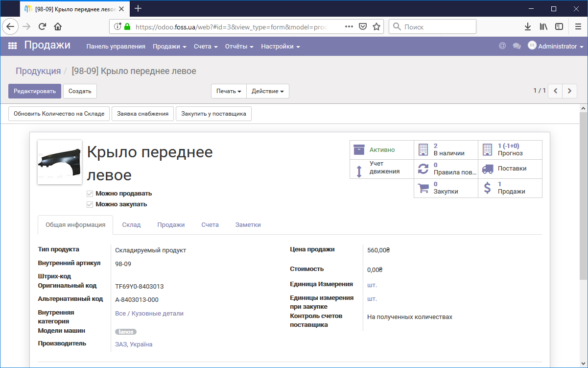Click the shopping cart icon for Закупки
588x368 pixels.
pyautogui.click(x=423, y=188)
